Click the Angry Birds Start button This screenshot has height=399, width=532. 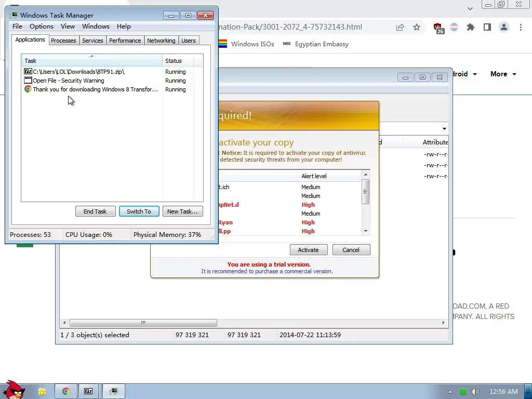pyautogui.click(x=14, y=390)
